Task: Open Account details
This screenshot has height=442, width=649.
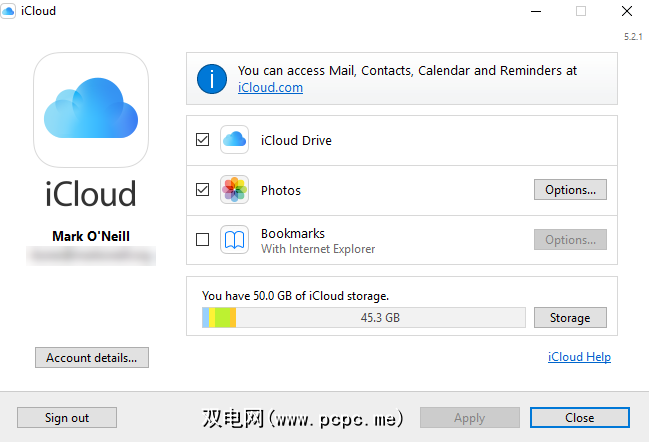Action: click(91, 357)
